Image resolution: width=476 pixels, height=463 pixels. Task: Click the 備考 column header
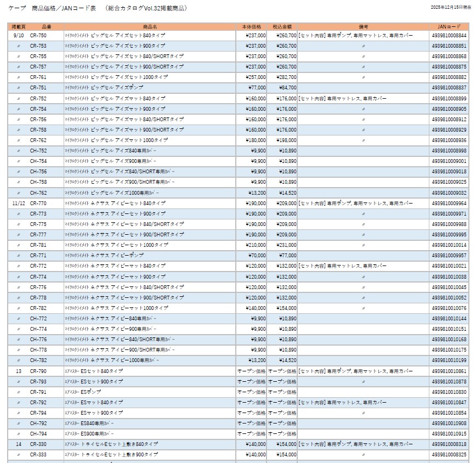click(x=364, y=25)
